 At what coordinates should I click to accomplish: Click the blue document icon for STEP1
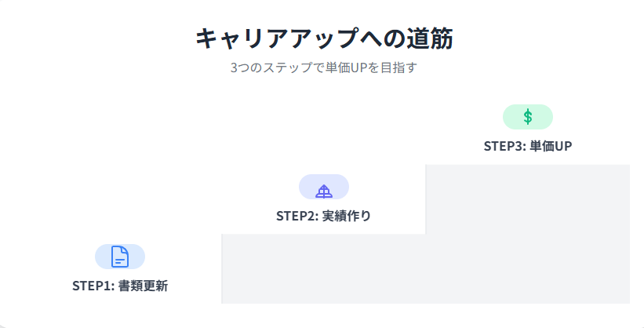point(120,257)
